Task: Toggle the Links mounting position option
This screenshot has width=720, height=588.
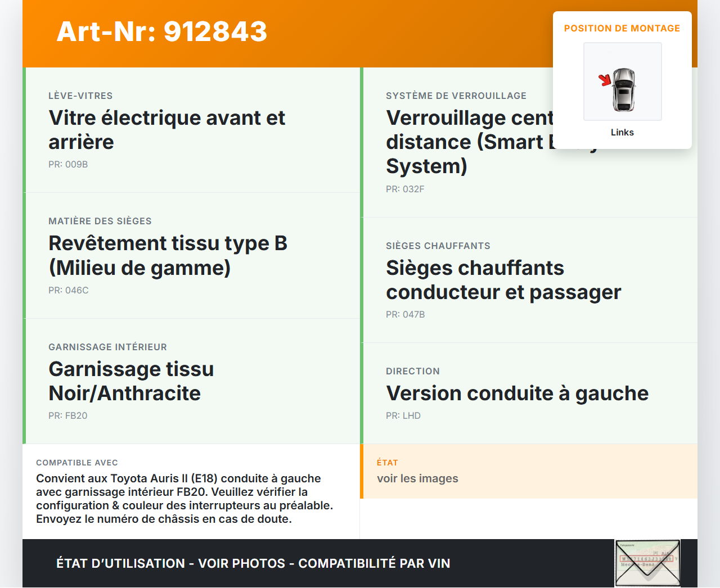Action: pyautogui.click(x=622, y=132)
